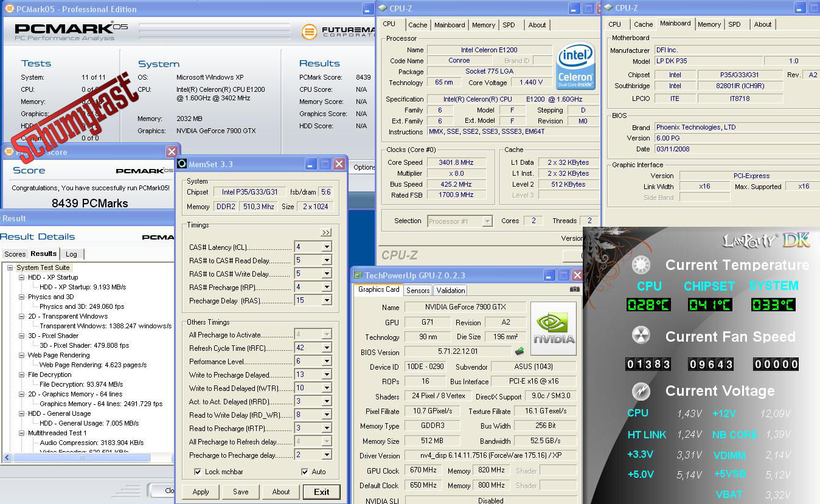Select 'HDD - General Usage: 7.005 MB/s' row
This screenshot has height=504, width=820.
89,423
